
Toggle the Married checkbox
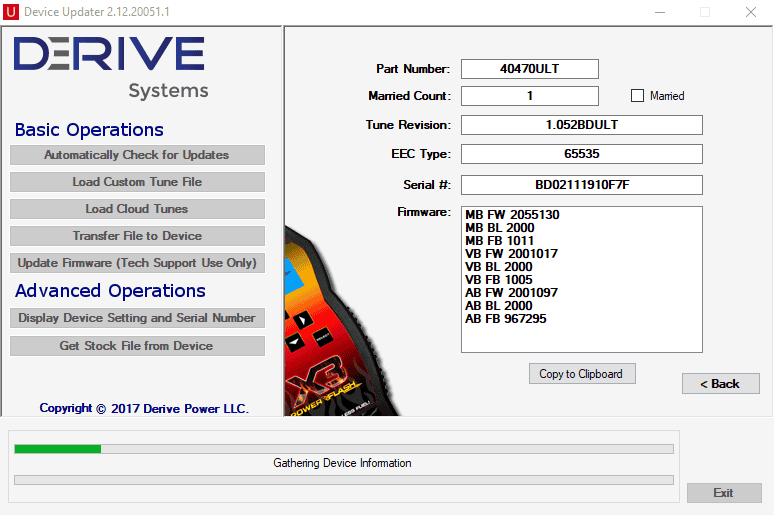[x=637, y=96]
